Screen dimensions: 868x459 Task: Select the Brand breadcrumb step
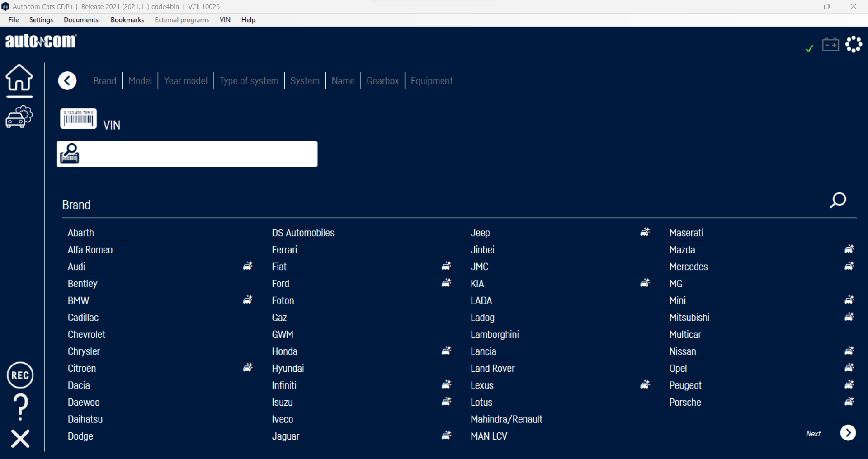pos(105,81)
